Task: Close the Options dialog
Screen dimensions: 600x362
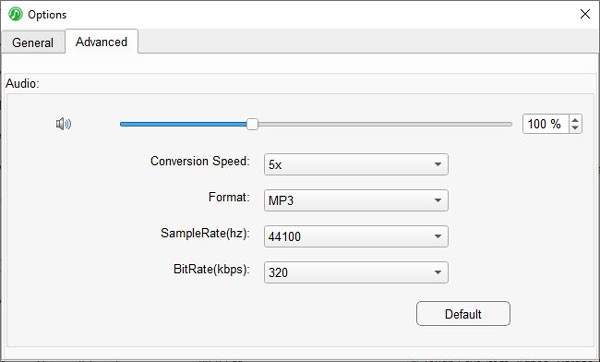Action: tap(585, 14)
